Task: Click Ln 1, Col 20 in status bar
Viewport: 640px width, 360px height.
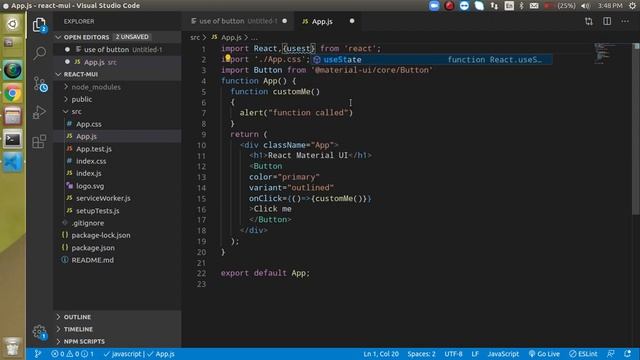Action: pos(381,354)
